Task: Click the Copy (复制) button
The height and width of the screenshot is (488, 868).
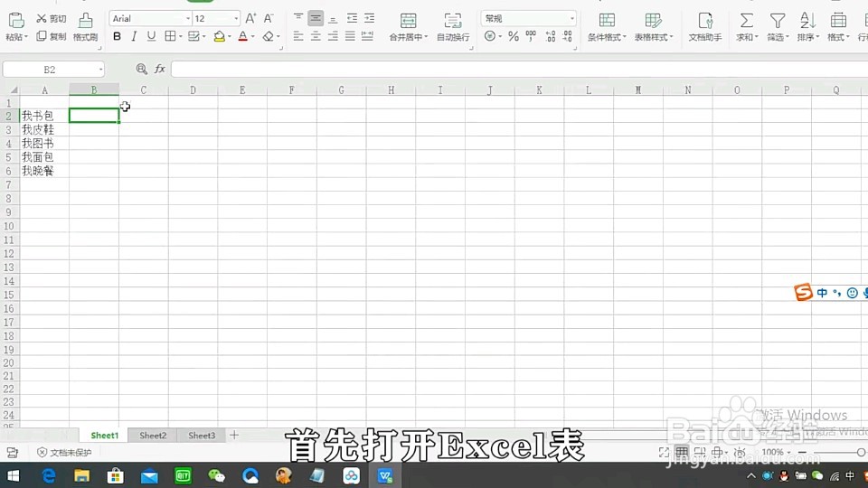Action: point(51,36)
